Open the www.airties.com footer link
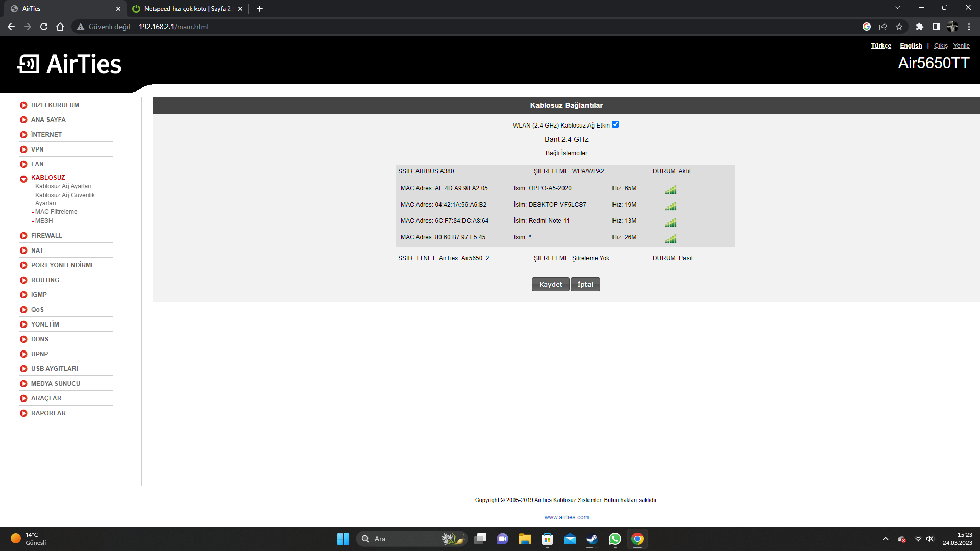Screen dimensions: 980x551 click(x=566, y=517)
